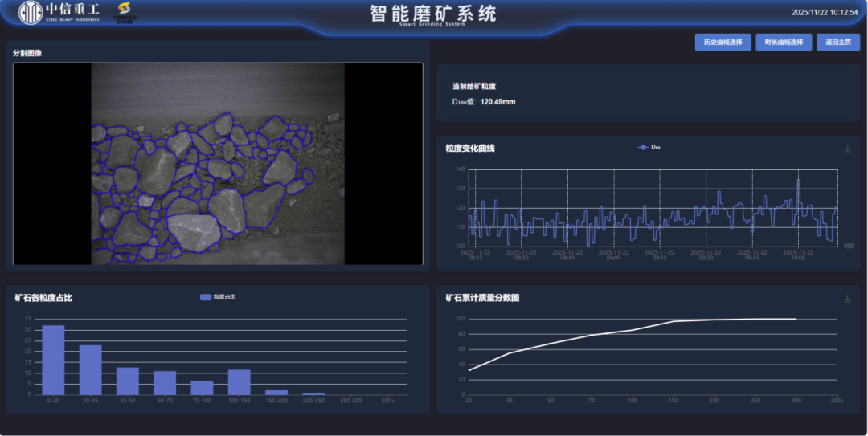Select the 35-50 size range bar
This screenshot has height=436, width=868.
pos(127,381)
